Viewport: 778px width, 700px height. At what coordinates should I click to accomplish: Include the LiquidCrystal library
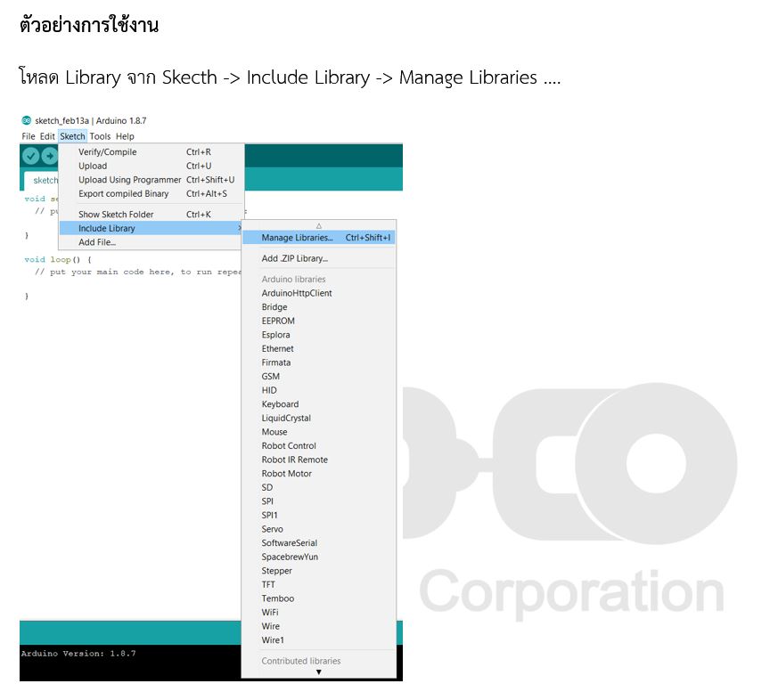tap(286, 418)
